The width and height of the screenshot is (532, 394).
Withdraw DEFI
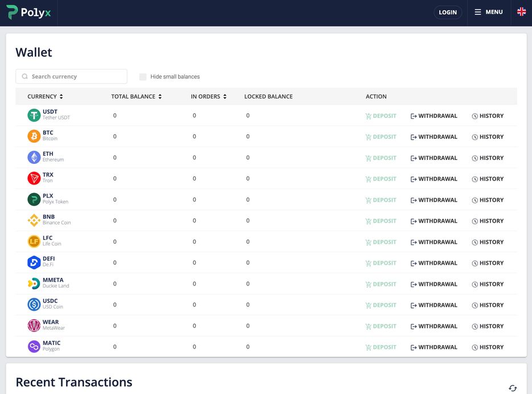434,263
